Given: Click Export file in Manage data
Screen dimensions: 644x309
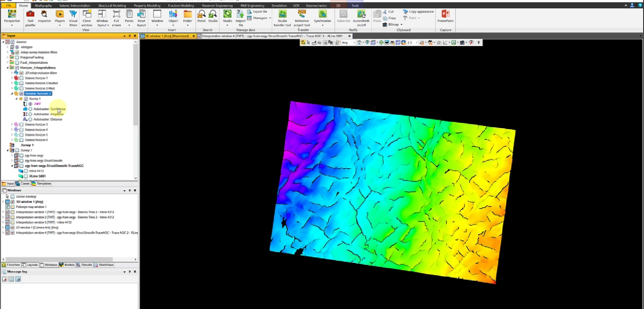Looking at the screenshot, I should point(257,12).
